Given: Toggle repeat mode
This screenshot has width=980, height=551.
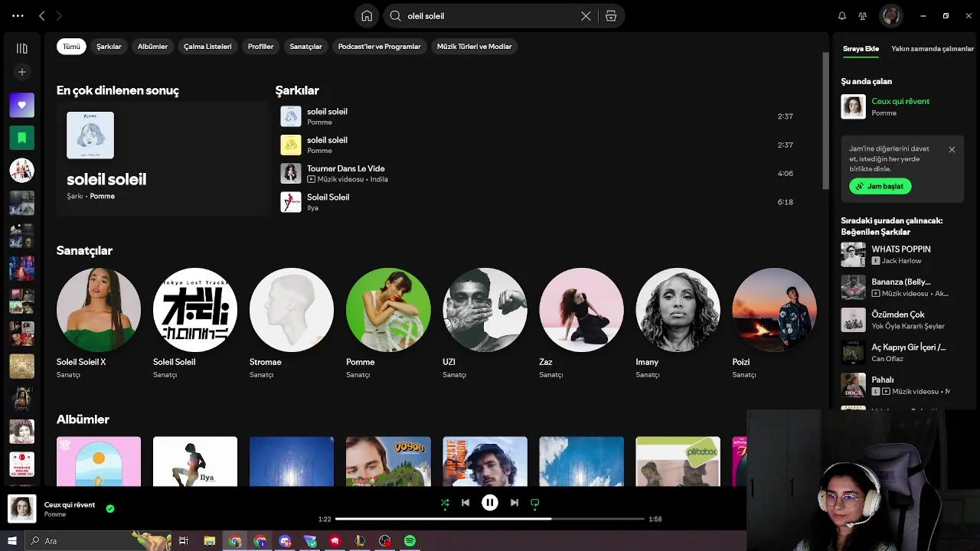Looking at the screenshot, I should click(535, 503).
